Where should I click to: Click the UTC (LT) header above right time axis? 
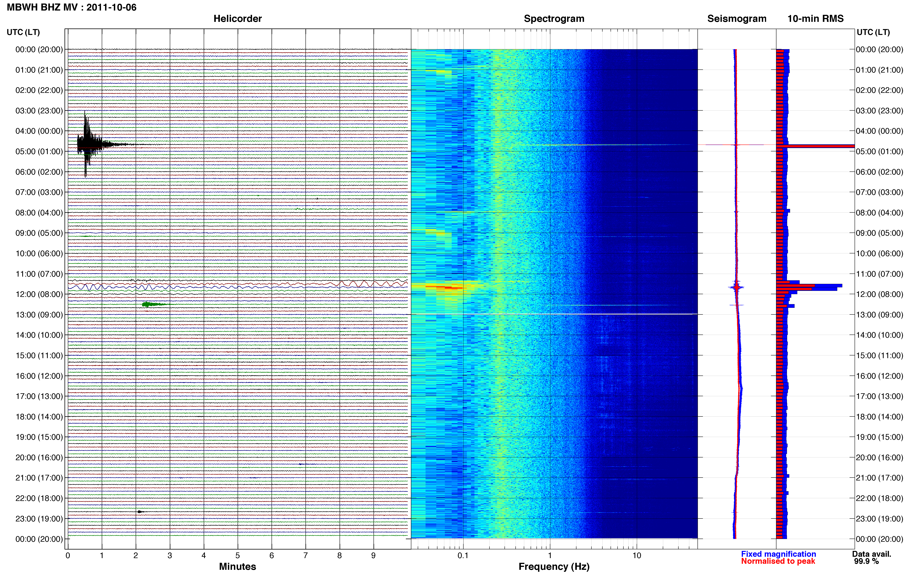873,32
